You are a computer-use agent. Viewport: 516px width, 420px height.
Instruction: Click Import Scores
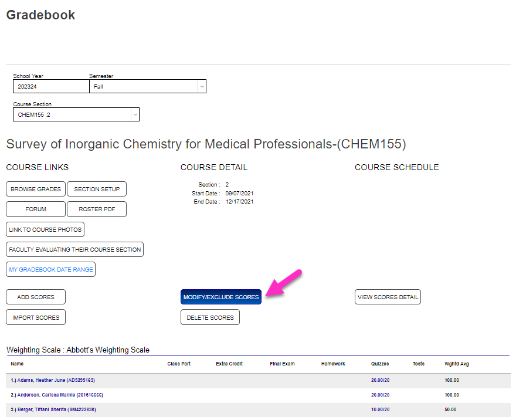[x=35, y=317]
